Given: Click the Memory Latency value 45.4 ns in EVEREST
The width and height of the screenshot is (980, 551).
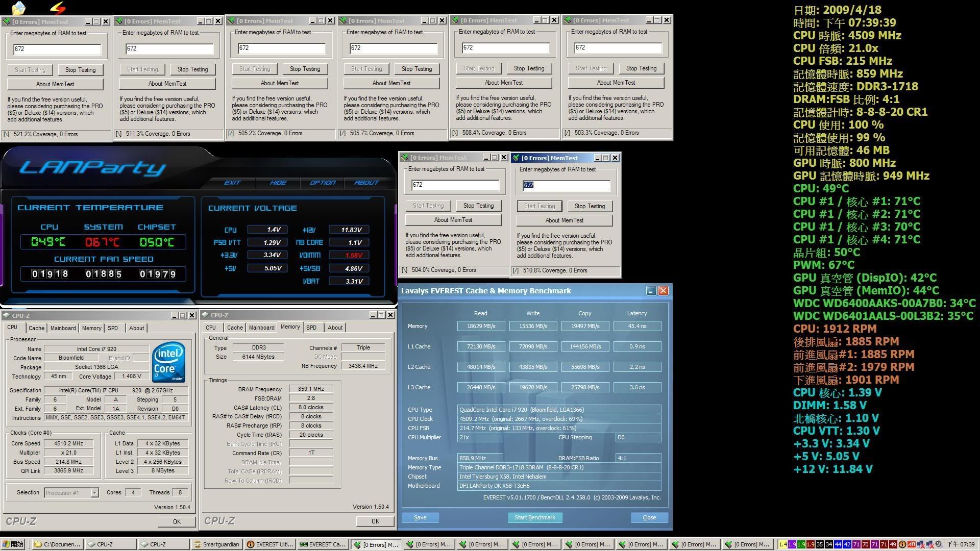Looking at the screenshot, I should click(x=637, y=326).
